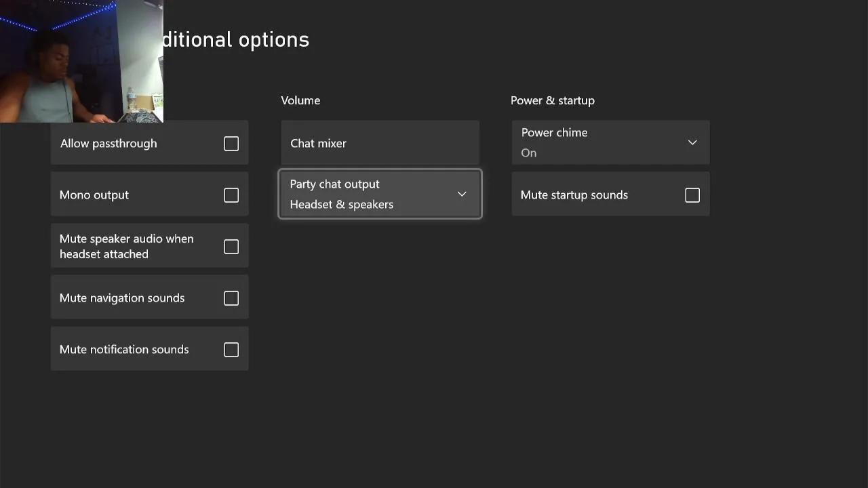Open the Chat mixer option
This screenshot has height=488, width=868.
point(380,143)
